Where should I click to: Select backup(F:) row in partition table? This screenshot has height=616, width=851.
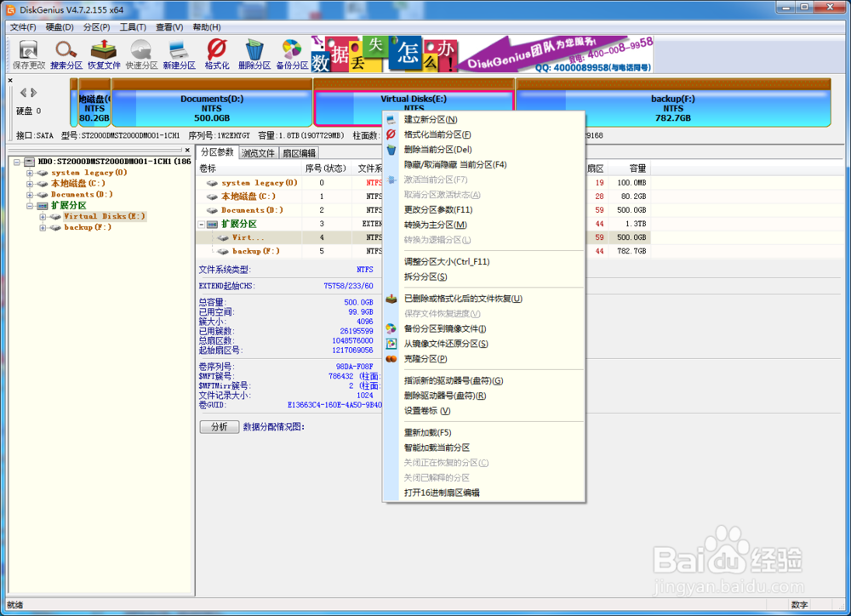pos(423,251)
